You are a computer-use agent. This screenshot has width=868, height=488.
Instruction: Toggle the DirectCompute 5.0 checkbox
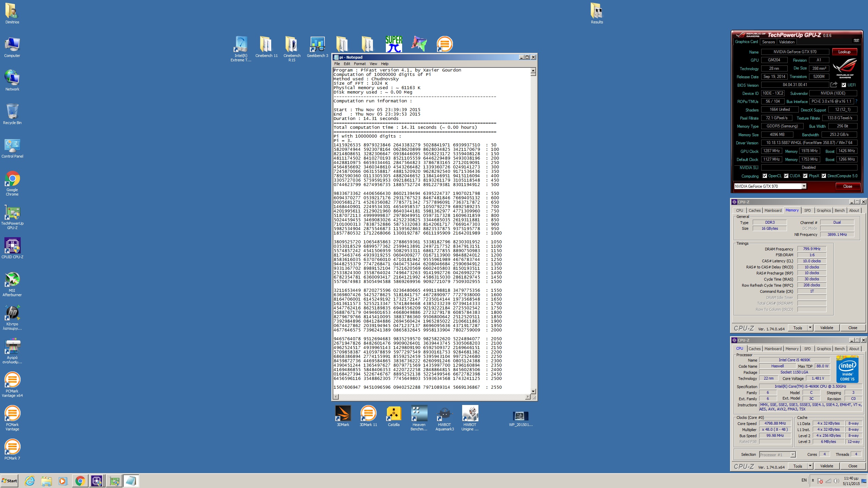click(824, 176)
